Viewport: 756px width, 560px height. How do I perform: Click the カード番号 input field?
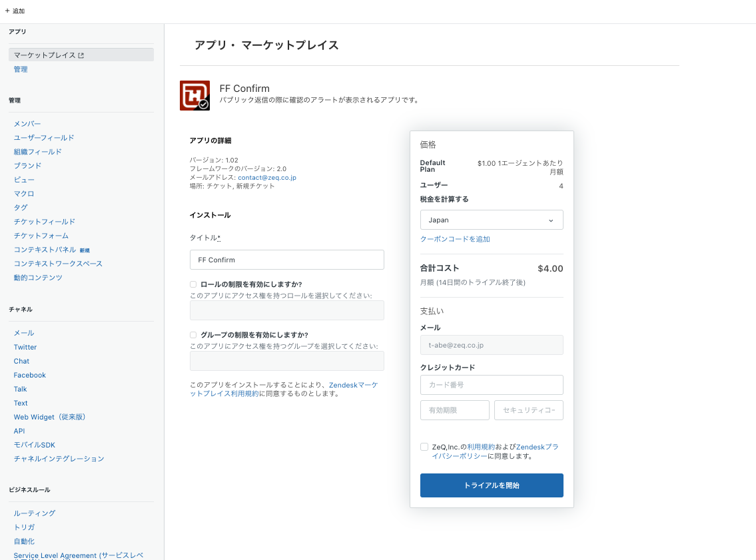(492, 385)
